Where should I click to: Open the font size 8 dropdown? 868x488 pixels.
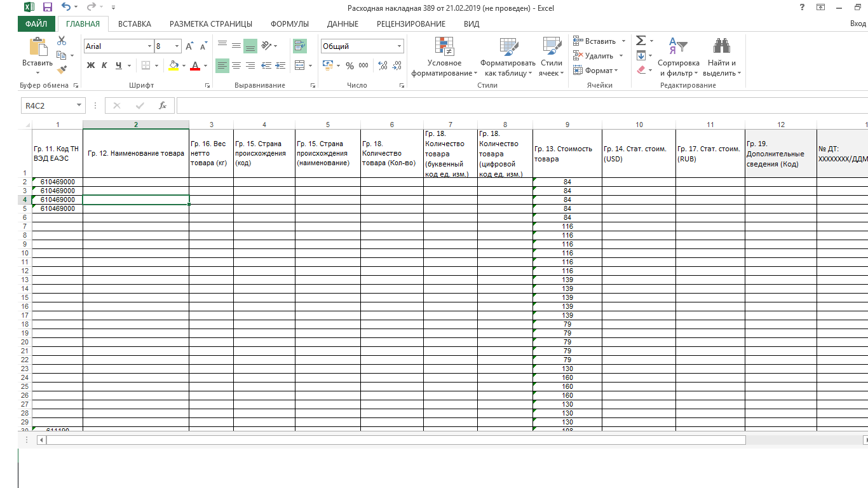tap(177, 46)
